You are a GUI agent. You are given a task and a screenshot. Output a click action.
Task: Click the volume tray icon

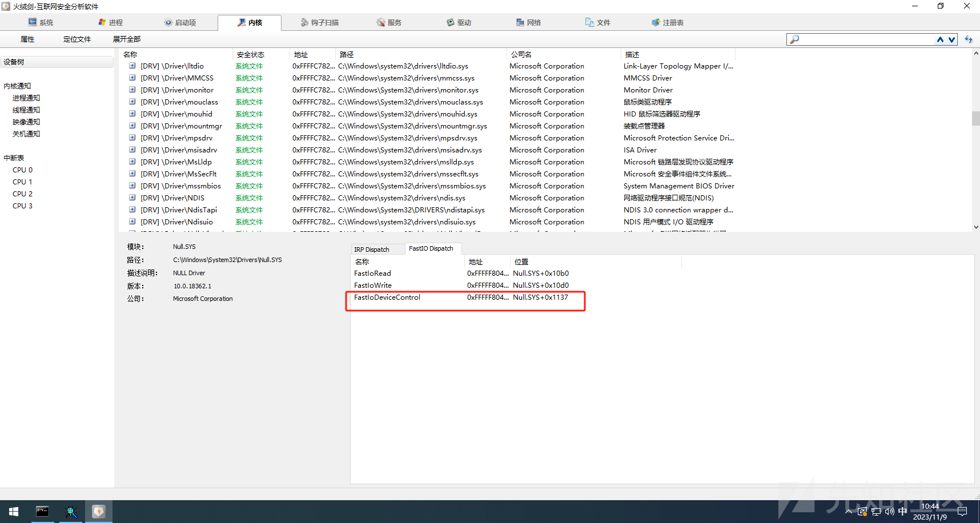tap(889, 512)
